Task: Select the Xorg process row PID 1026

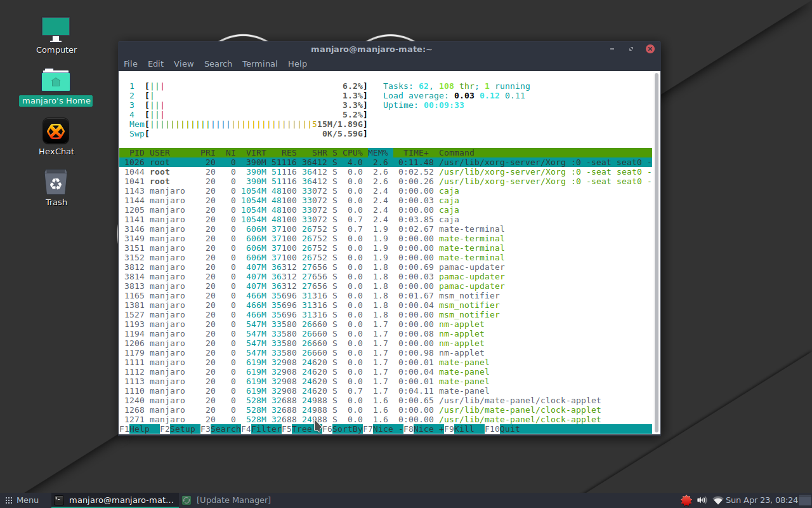Action: coord(317,162)
